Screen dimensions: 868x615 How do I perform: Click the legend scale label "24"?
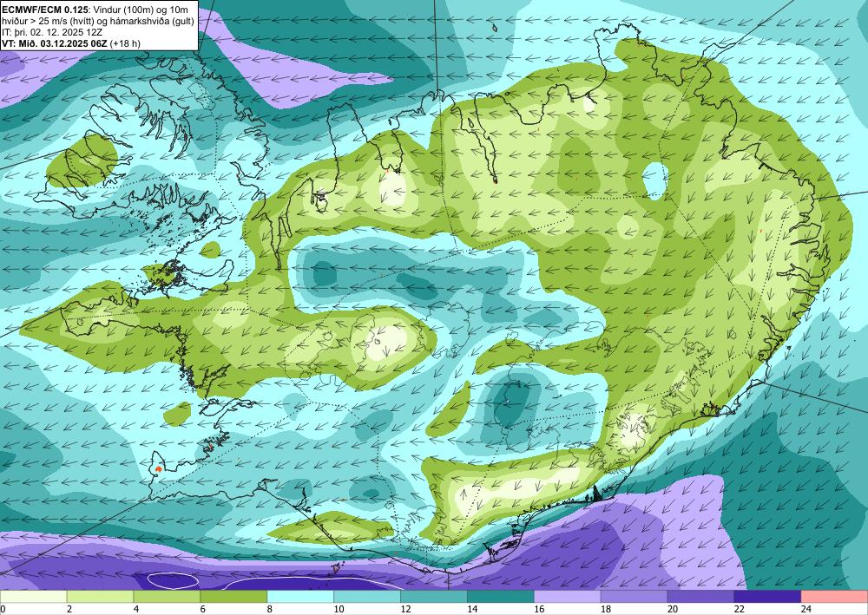click(806, 609)
